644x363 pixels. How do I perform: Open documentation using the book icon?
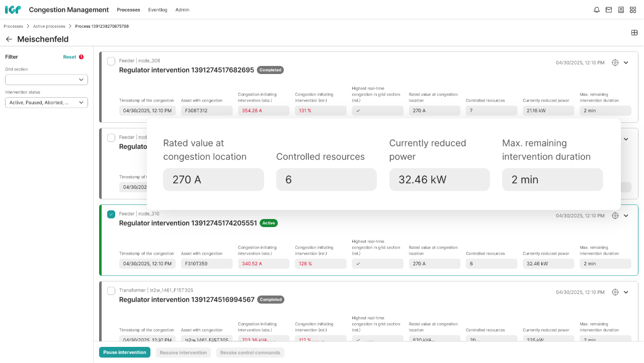coord(620,10)
